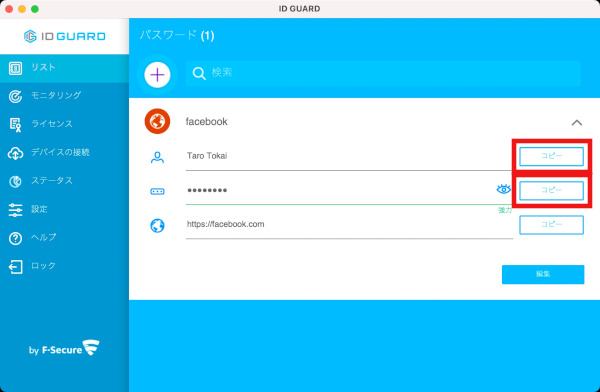Click the 編集 edit button

coord(543,274)
